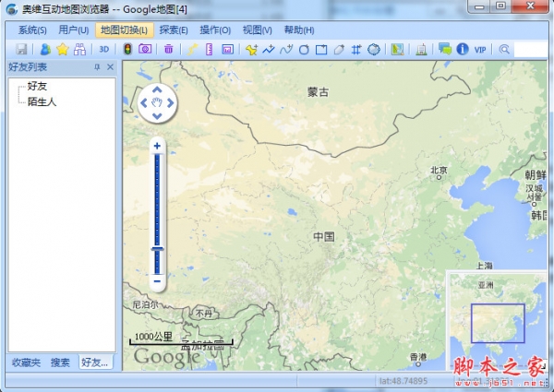Select the draw circle icon

304,50
